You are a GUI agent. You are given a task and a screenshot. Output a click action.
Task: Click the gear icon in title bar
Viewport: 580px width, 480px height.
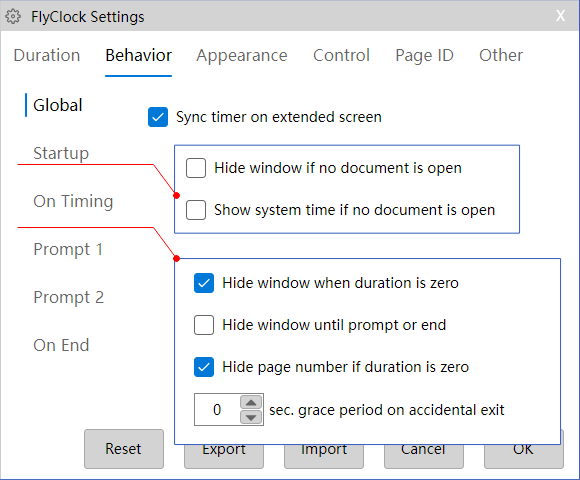click(x=13, y=17)
